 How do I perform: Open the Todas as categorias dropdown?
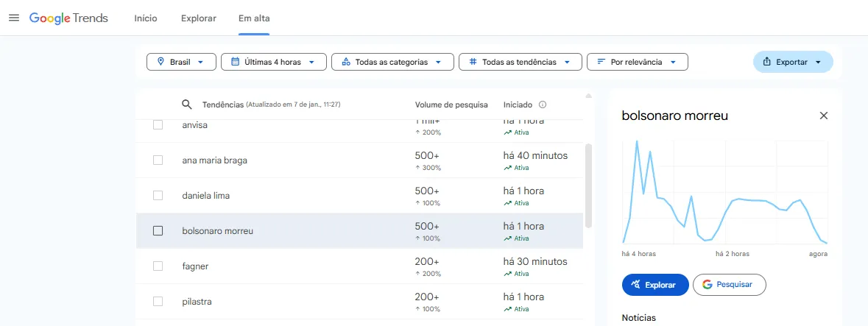point(392,62)
